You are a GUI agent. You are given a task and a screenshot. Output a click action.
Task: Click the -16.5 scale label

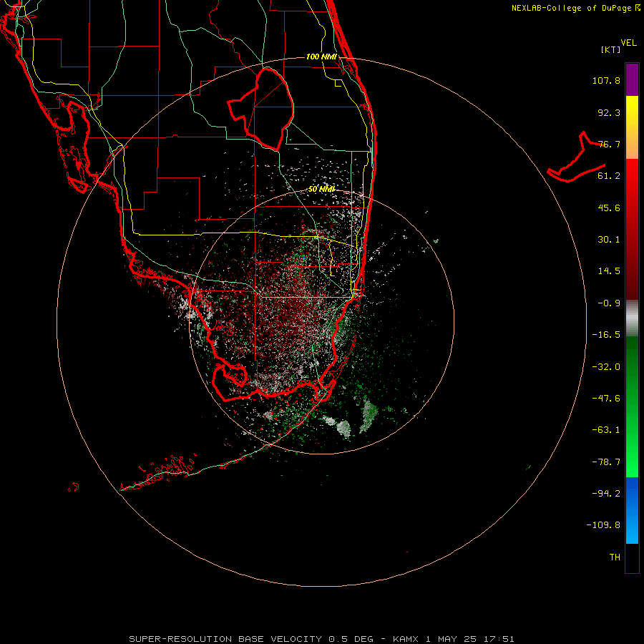[606, 335]
